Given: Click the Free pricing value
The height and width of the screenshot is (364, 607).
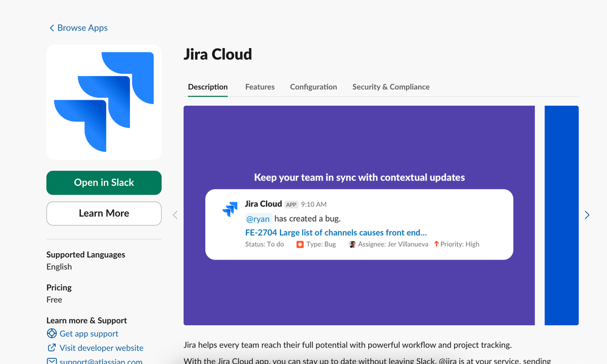Looking at the screenshot, I should (x=54, y=300).
